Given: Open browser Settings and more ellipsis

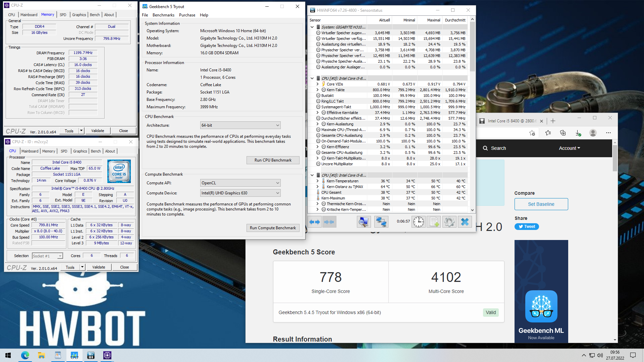Looking at the screenshot, I should tap(608, 133).
